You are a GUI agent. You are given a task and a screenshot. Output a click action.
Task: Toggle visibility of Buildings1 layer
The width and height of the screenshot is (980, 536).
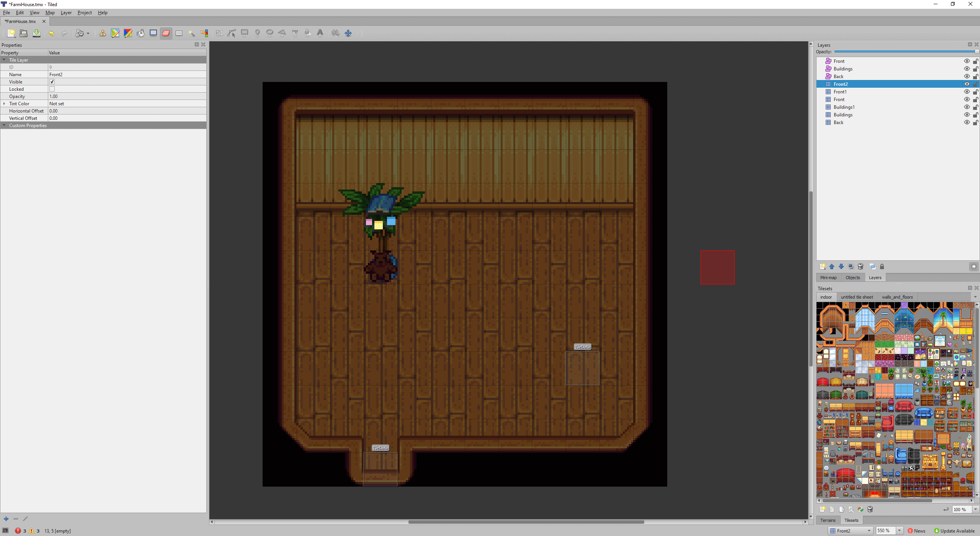coord(967,107)
